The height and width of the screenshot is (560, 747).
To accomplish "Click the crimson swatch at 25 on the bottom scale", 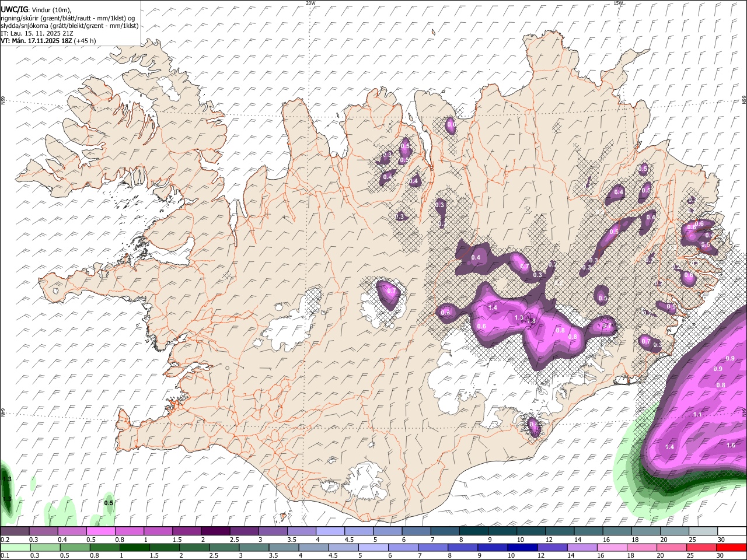I will [701, 547].
